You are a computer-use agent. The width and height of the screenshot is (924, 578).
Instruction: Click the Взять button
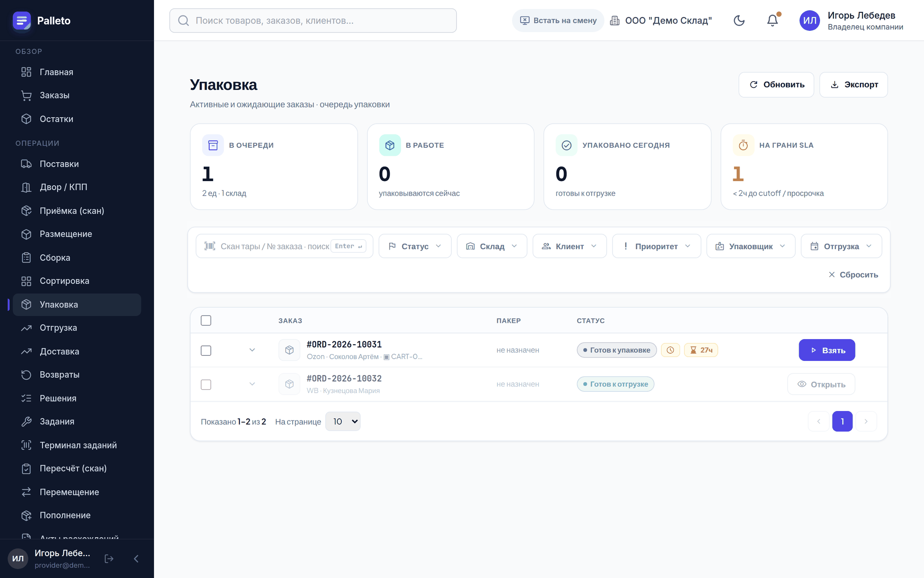827,350
